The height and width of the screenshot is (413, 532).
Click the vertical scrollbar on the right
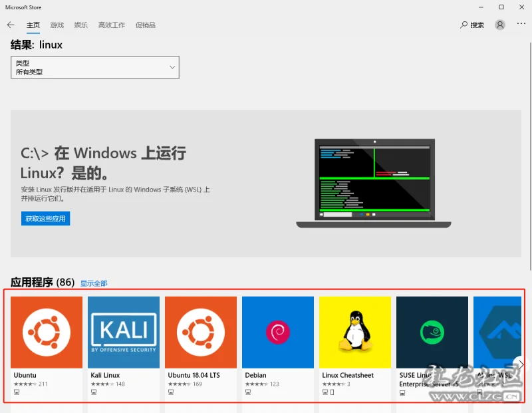coord(530,156)
